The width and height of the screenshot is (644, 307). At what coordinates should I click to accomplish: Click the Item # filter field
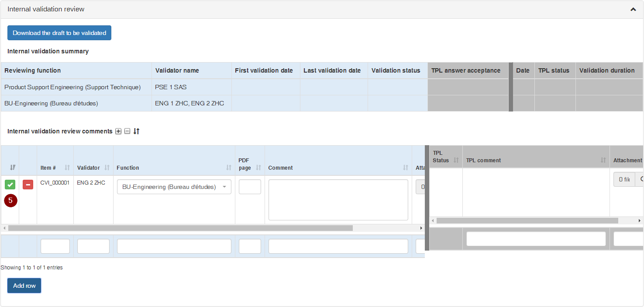pyautogui.click(x=55, y=246)
